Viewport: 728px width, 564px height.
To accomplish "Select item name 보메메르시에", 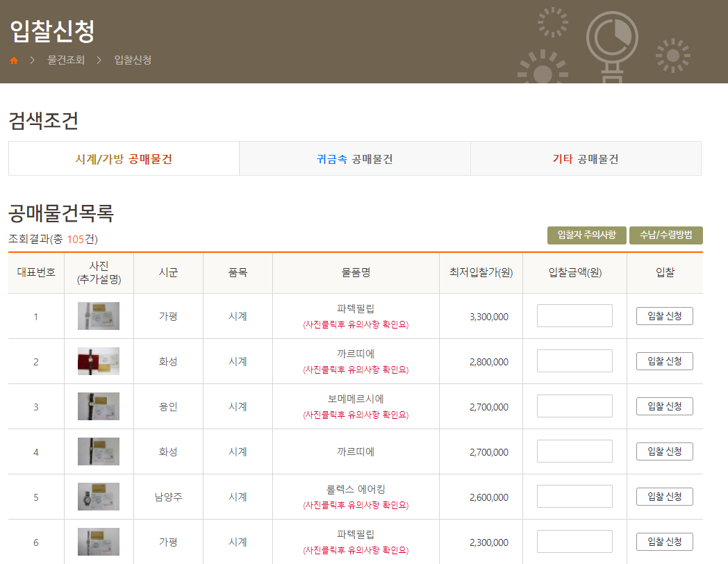I will click(356, 399).
